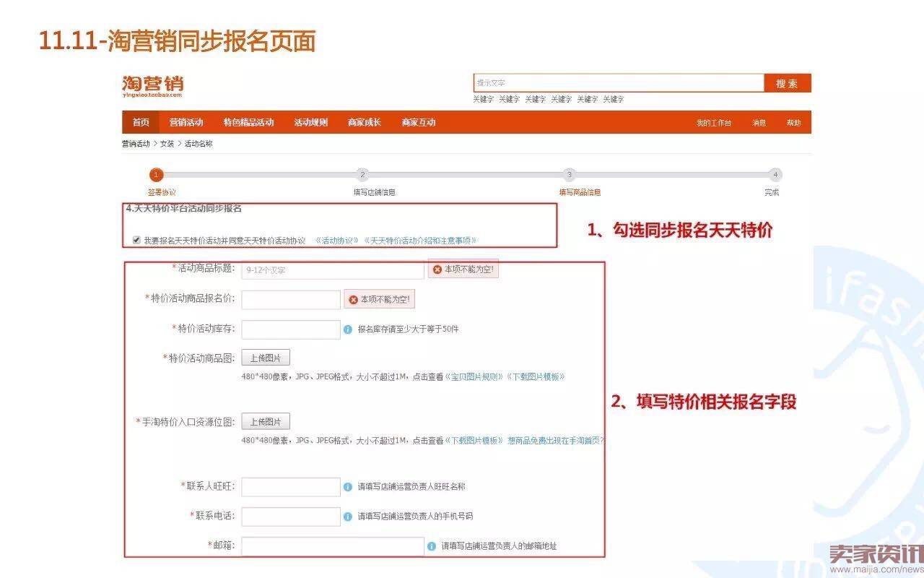Click the search text input box
The image size is (924, 578).
pyautogui.click(x=619, y=83)
